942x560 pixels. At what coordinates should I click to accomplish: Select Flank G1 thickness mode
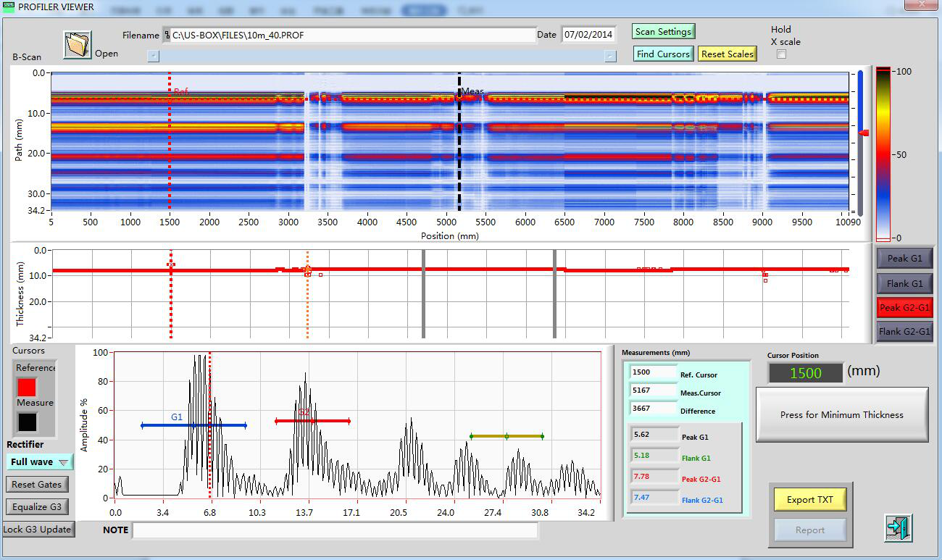[904, 283]
